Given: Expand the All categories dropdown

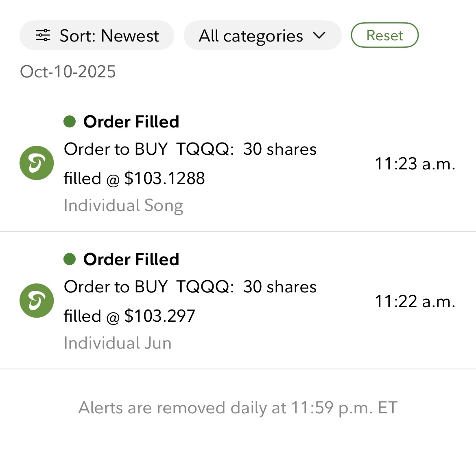Looking at the screenshot, I should click(x=251, y=36).
